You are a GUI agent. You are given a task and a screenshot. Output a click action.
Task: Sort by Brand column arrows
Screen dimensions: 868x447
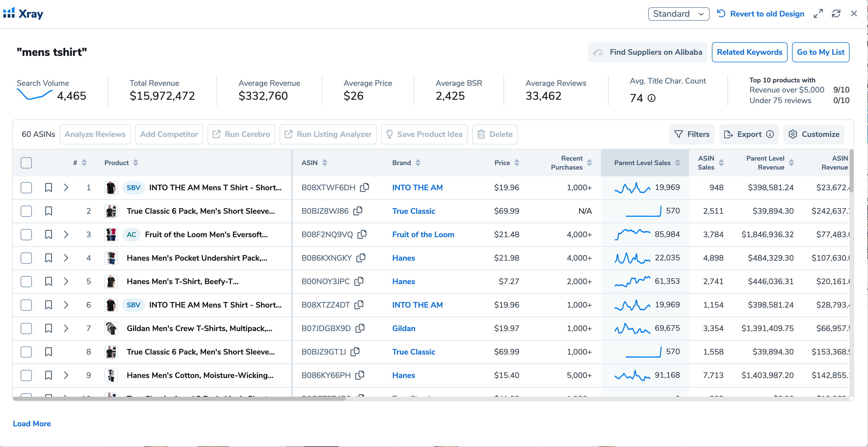(418, 163)
